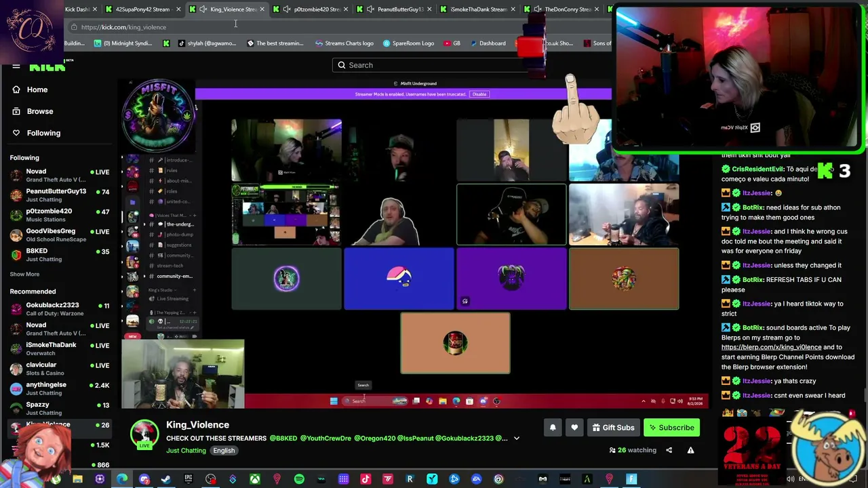Click the English language tag
Screen dimensions: 868x488
click(x=224, y=451)
